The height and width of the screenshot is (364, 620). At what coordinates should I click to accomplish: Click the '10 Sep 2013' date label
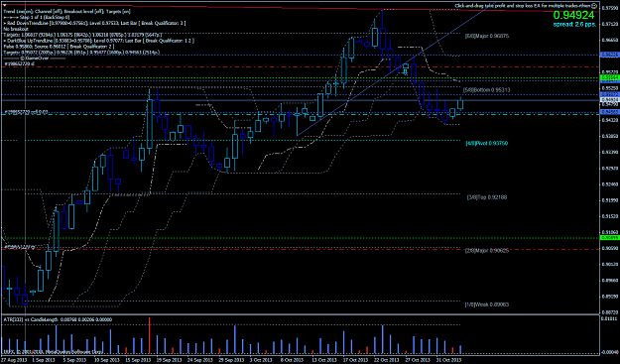tap(106, 360)
